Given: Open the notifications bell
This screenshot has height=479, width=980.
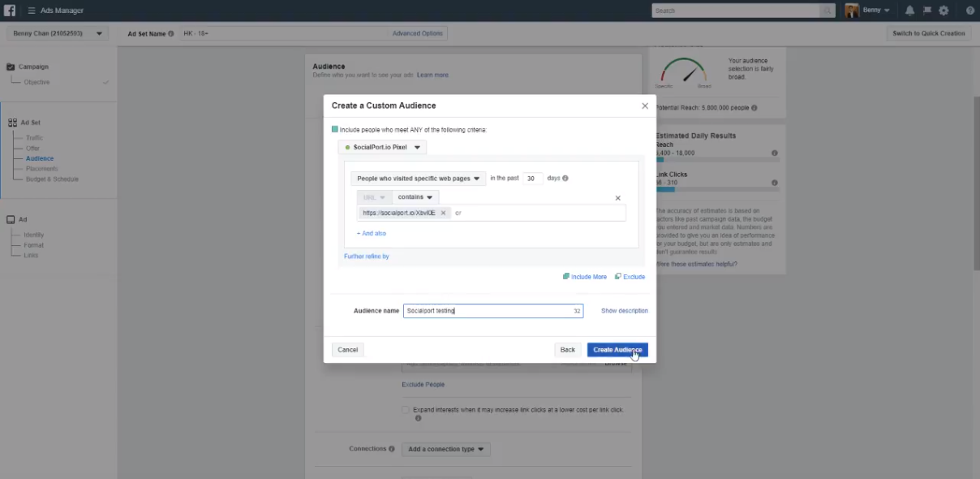Looking at the screenshot, I should pos(909,11).
